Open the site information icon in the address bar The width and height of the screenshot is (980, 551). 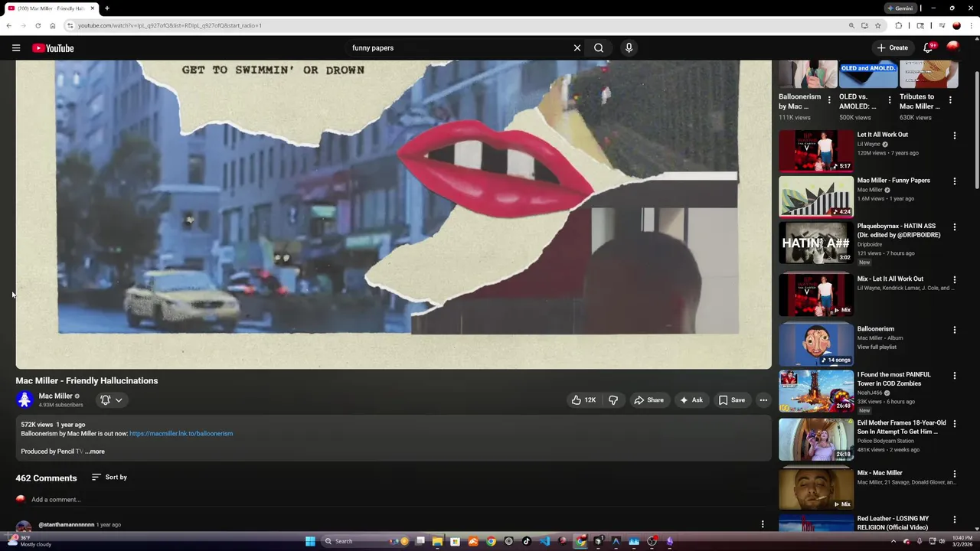[70, 25]
